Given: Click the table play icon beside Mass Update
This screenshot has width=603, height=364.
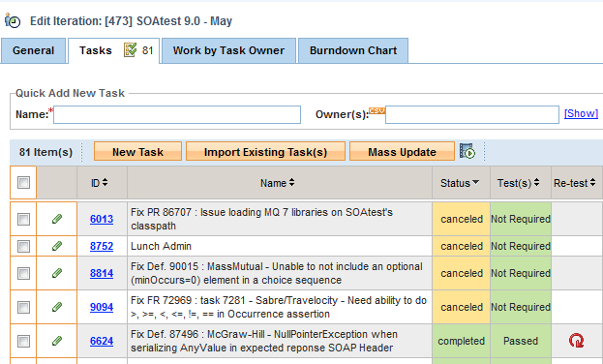Looking at the screenshot, I should tap(467, 151).
